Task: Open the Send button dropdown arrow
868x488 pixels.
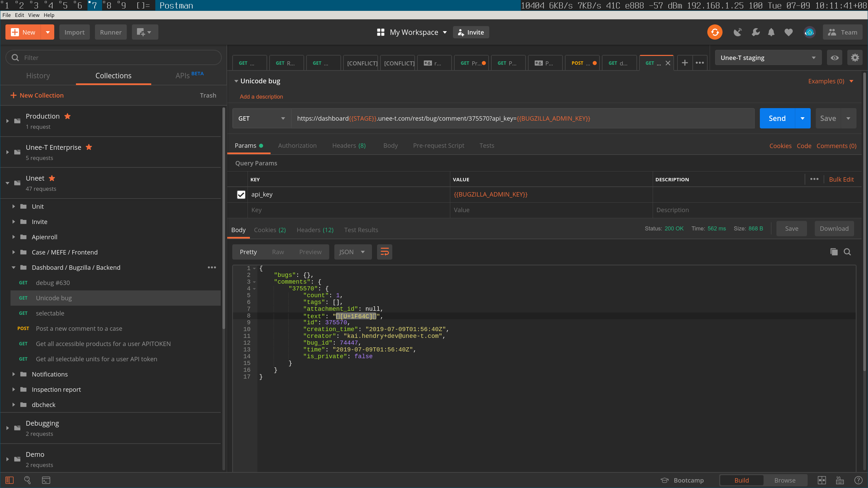Action: (x=803, y=118)
